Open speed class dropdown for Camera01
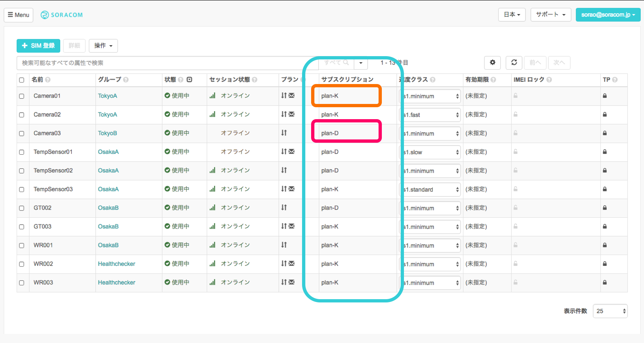This screenshot has height=343, width=644. point(430,96)
